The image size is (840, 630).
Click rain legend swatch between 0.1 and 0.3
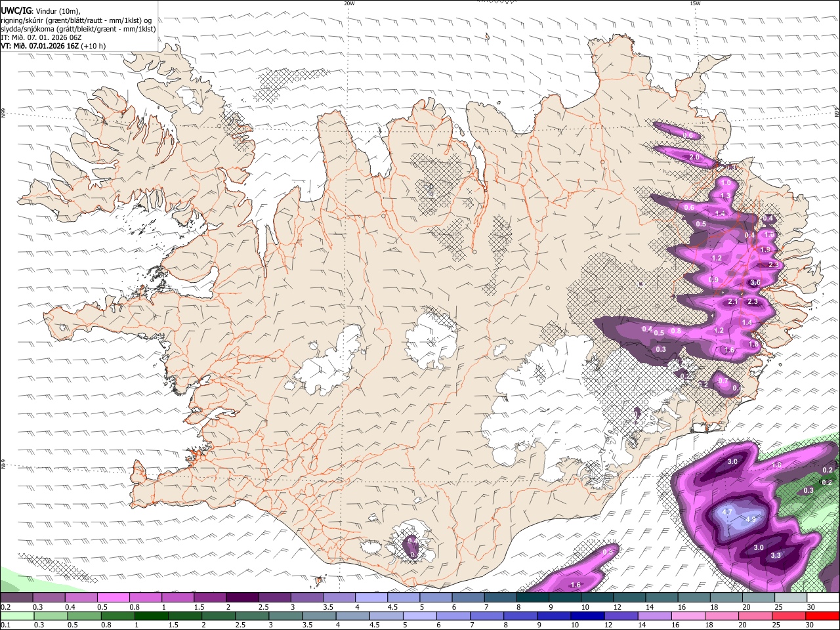click(18, 616)
